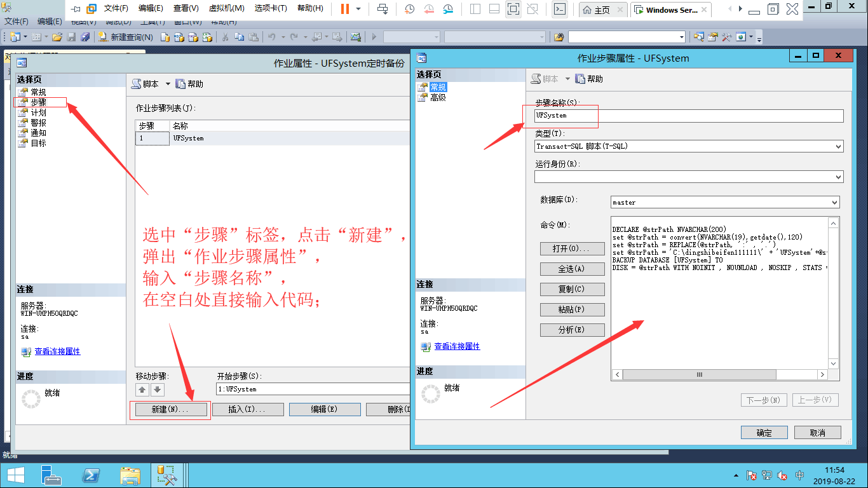Viewport: 868px width, 488px height.
Task: Click the 插入(I)... button
Action: (248, 410)
